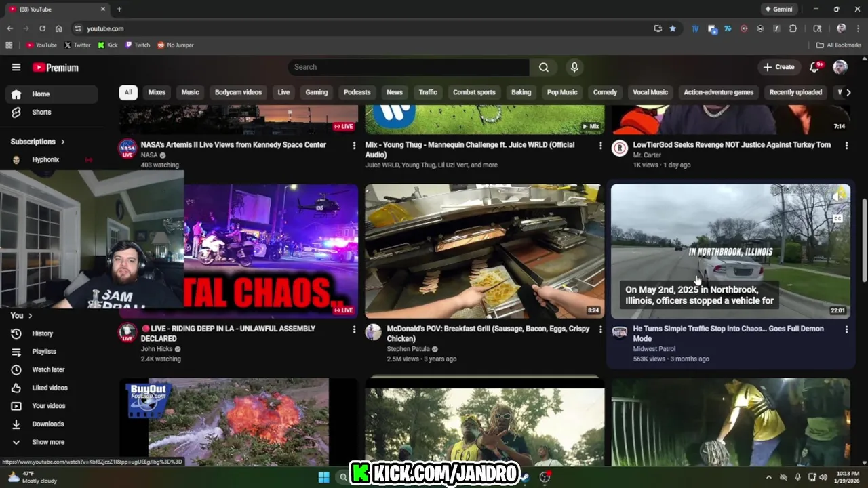Open the LowTierGod Seeks Revenge video title
The width and height of the screenshot is (868, 488).
point(732,145)
